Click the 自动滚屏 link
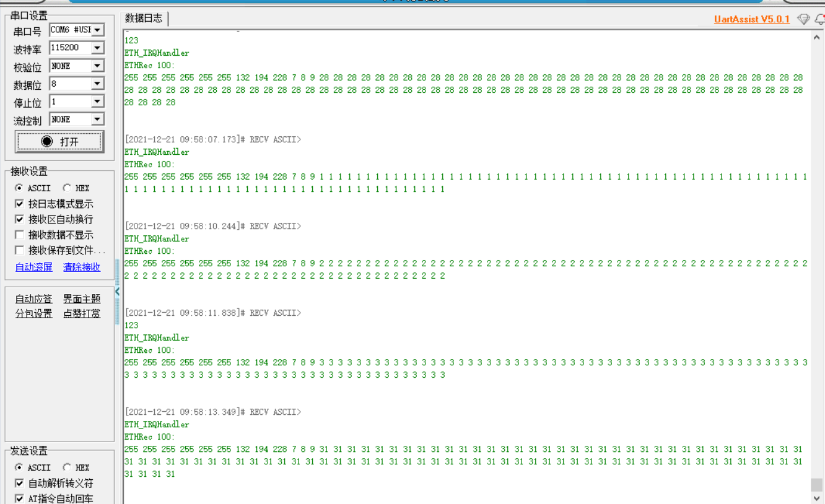The width and height of the screenshot is (825, 504). (x=34, y=267)
